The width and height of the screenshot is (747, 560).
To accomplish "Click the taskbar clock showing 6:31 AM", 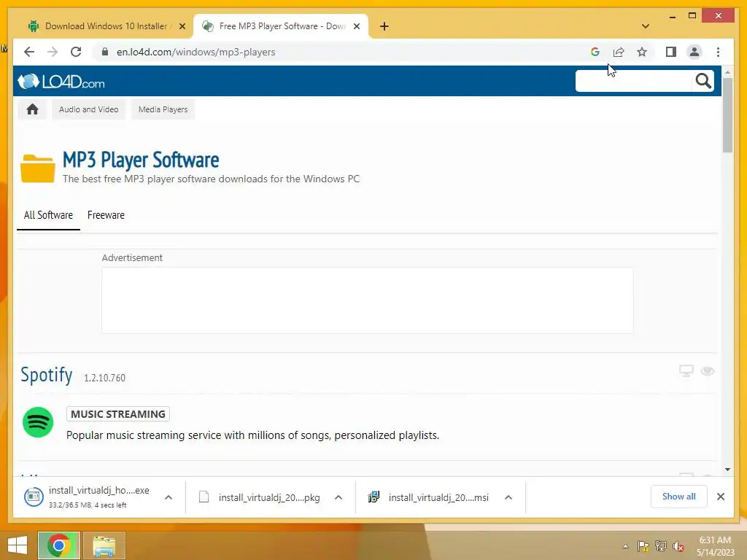I will coord(715,546).
